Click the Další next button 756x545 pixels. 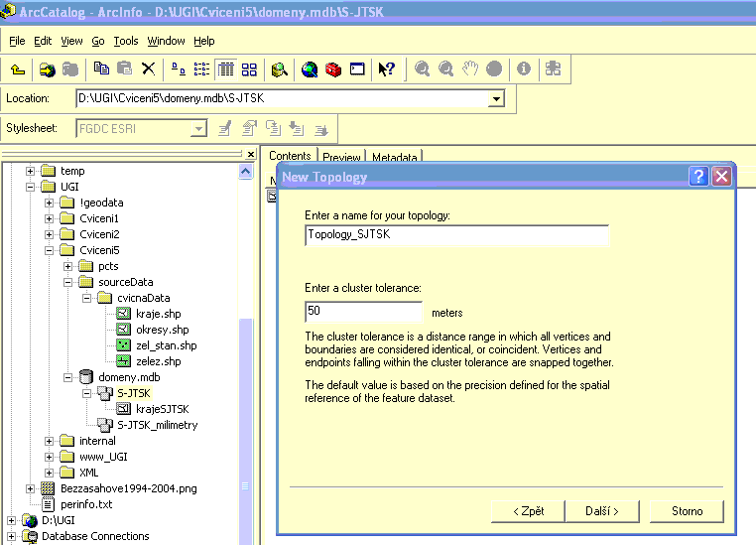tap(601, 511)
